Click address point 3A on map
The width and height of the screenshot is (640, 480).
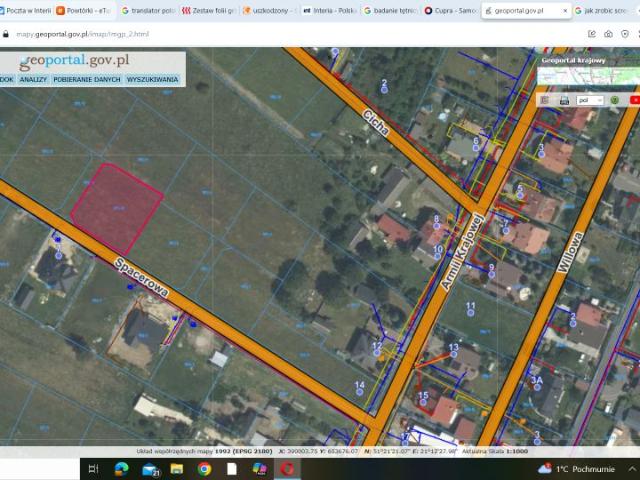(x=537, y=384)
